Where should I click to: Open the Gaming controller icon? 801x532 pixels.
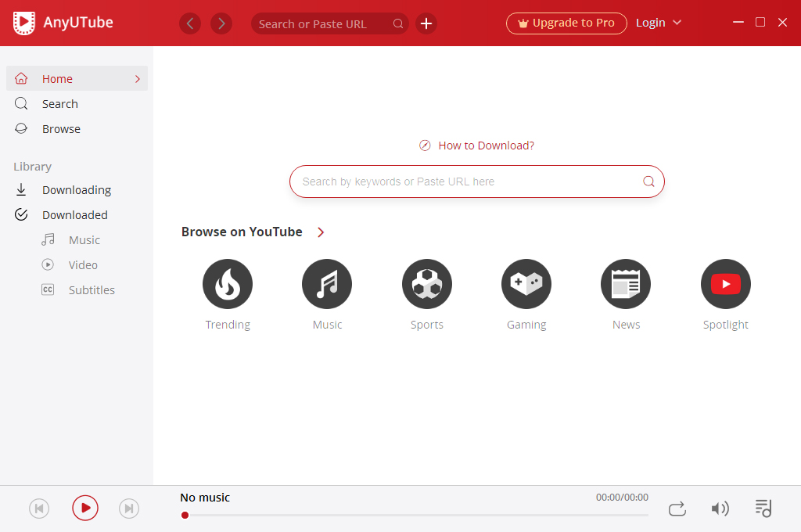[526, 284]
